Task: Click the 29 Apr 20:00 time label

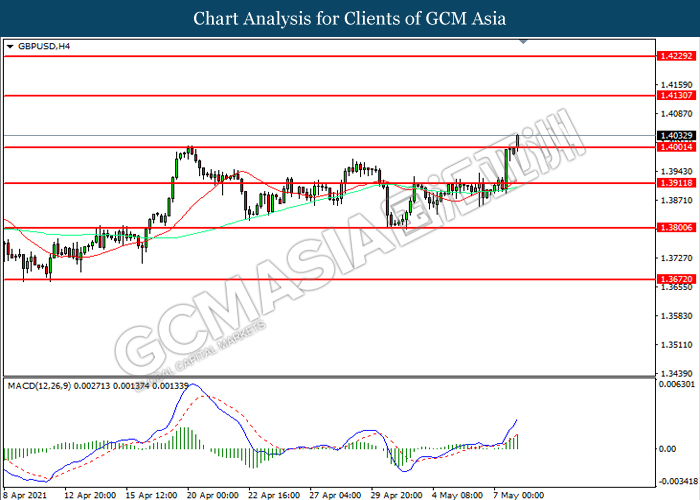Action: (x=396, y=495)
